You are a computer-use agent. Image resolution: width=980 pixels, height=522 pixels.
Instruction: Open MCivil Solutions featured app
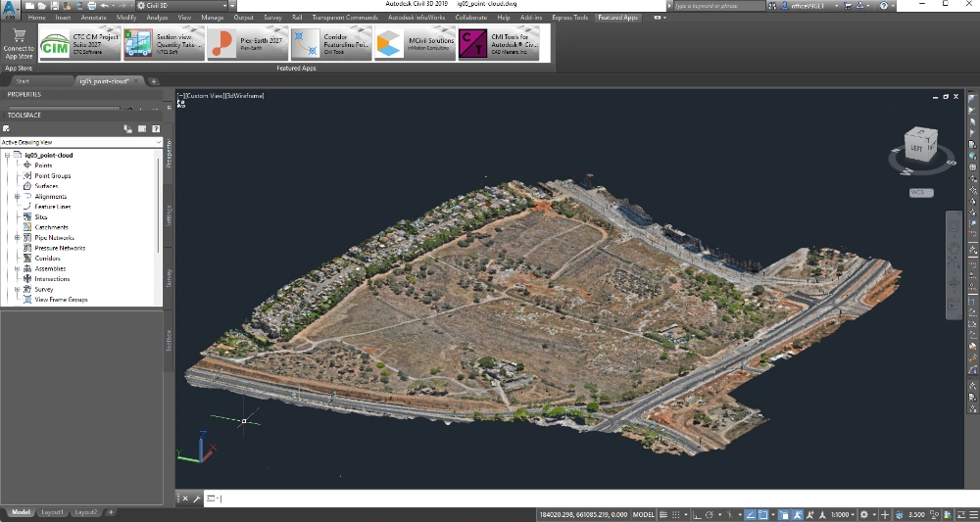415,44
